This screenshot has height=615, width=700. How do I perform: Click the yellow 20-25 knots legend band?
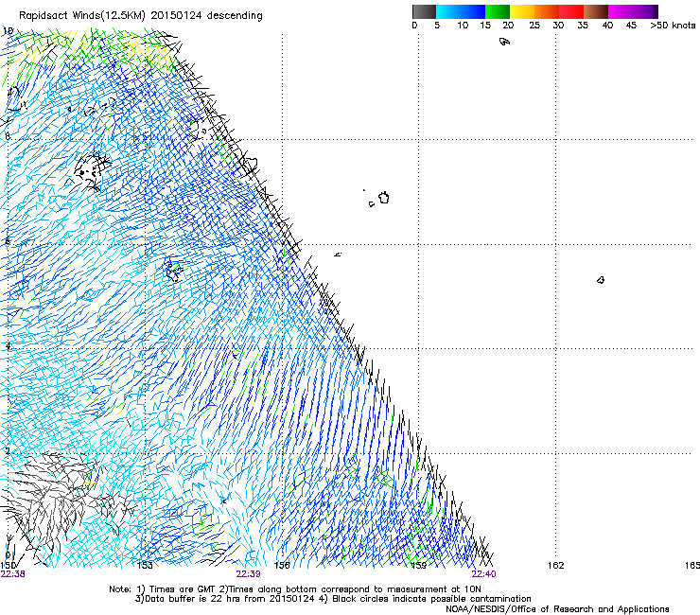(522, 11)
